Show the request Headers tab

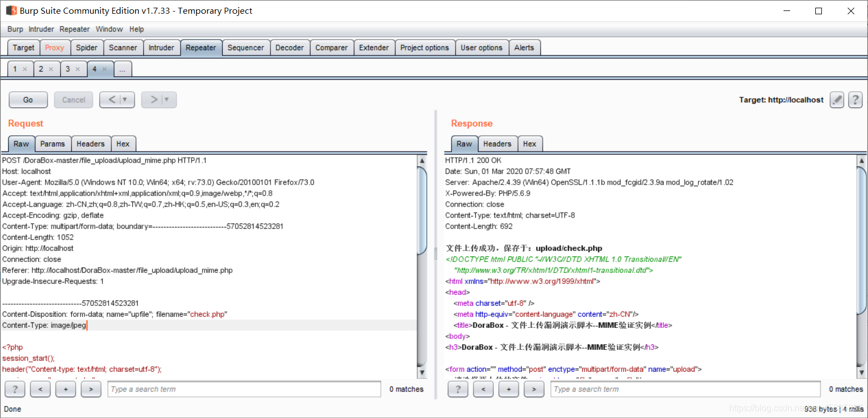pos(91,144)
